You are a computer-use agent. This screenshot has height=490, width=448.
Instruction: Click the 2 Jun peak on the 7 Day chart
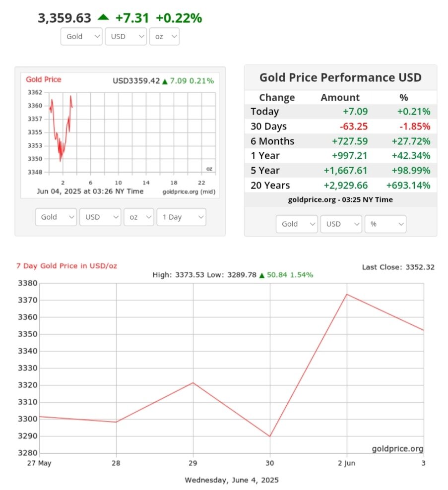(x=347, y=294)
